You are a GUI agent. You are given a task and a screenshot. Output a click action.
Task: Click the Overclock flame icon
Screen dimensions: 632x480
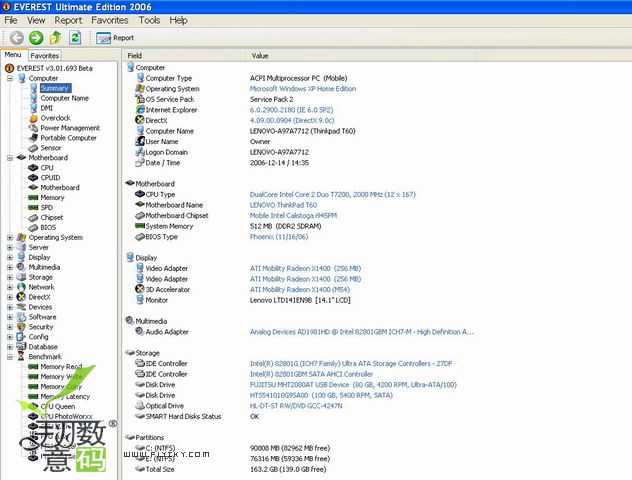pyautogui.click(x=33, y=118)
